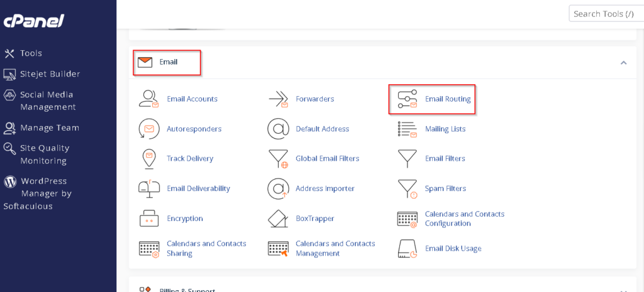
Task: Open the Forwarders link
Action: pos(315,99)
